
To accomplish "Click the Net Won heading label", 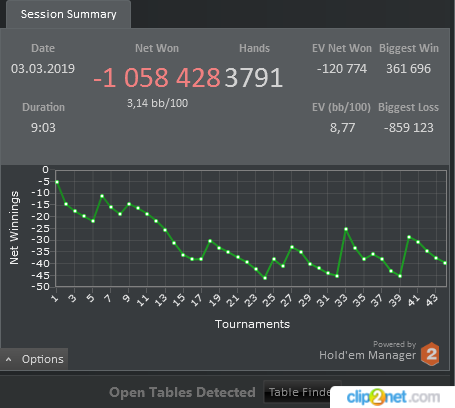I will (157, 48).
